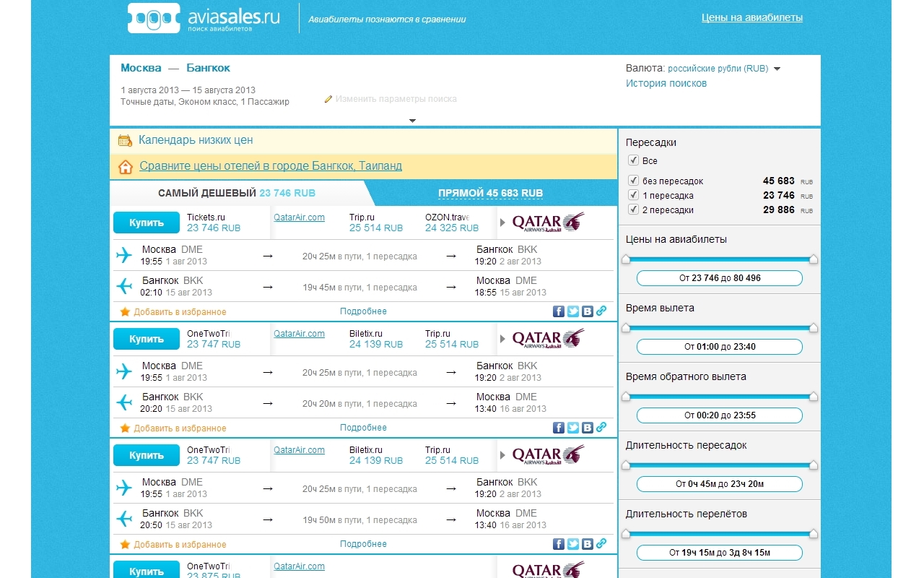Open Календарь низких цен
Screen dimensions: 924x578
pyautogui.click(x=196, y=140)
